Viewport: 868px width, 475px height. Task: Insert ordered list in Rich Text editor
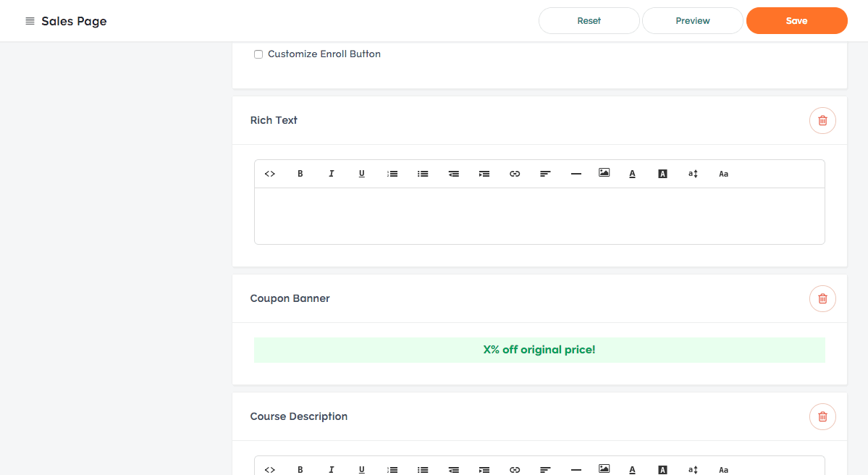click(392, 174)
